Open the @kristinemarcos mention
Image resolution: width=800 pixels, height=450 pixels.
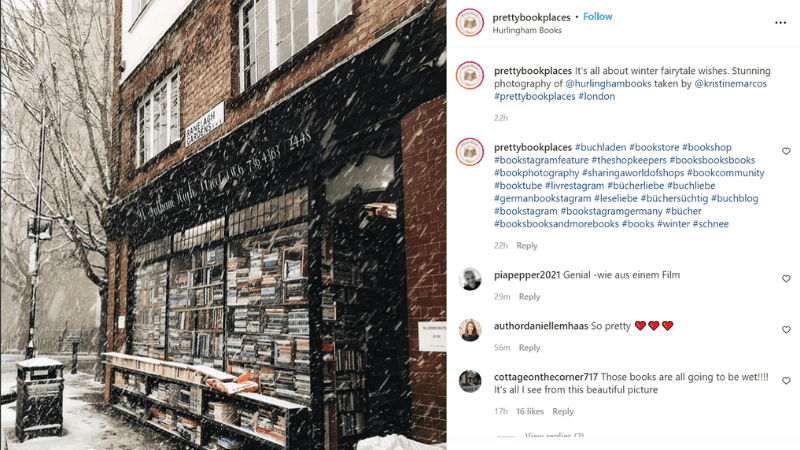tap(730, 84)
